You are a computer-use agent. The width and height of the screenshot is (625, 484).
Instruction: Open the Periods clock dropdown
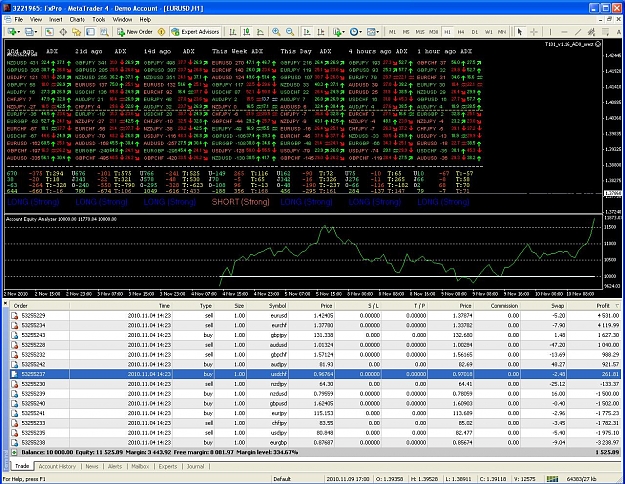355,32
